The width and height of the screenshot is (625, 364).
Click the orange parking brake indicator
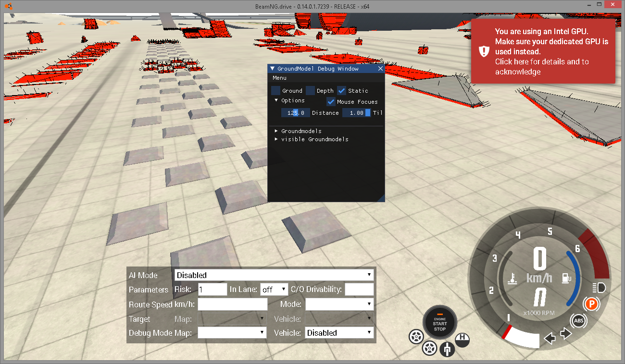coord(591,304)
